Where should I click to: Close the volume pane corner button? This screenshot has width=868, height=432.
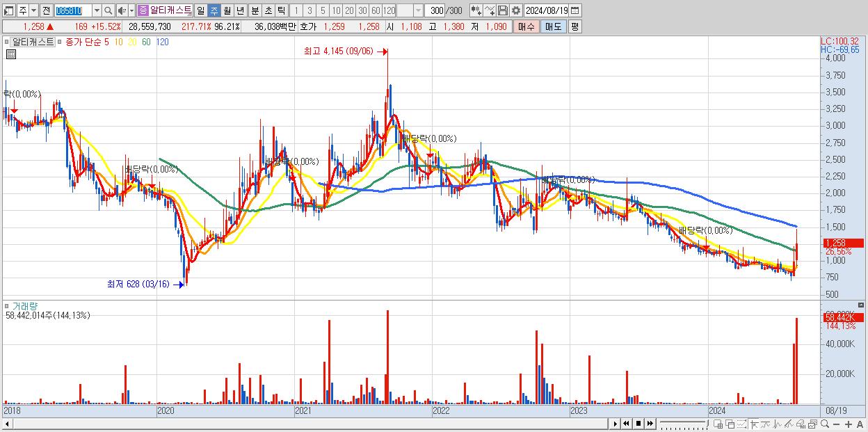862,305
